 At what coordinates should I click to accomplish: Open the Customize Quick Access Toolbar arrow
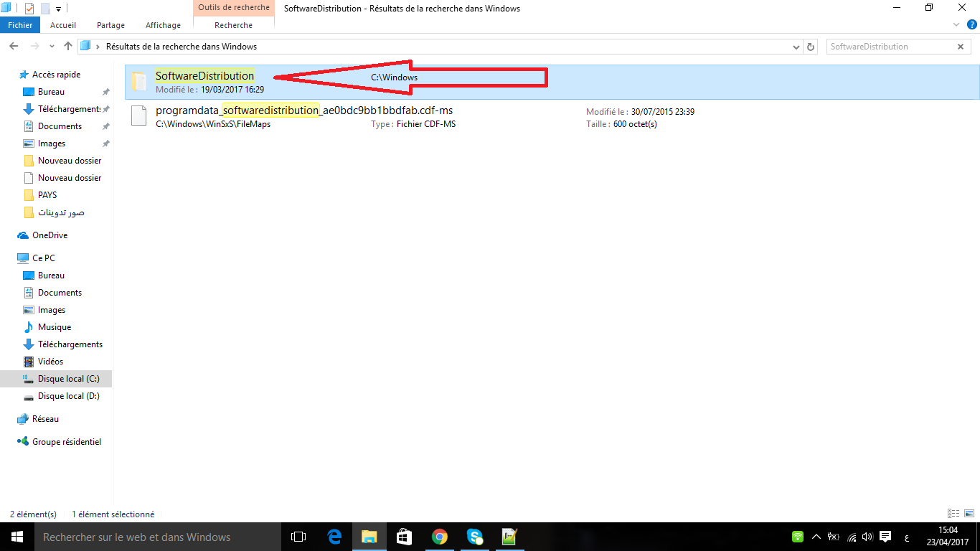pyautogui.click(x=58, y=9)
